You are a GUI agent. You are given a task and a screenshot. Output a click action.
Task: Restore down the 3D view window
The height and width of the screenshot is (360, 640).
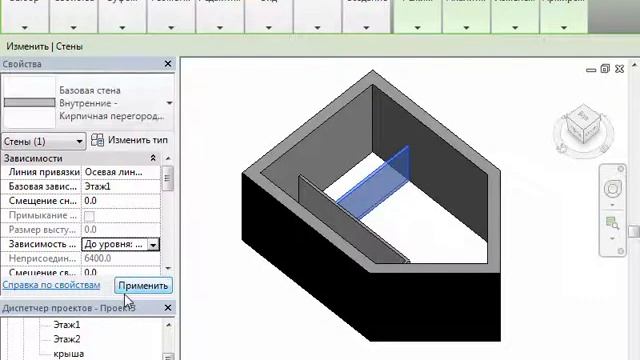[x=605, y=69]
